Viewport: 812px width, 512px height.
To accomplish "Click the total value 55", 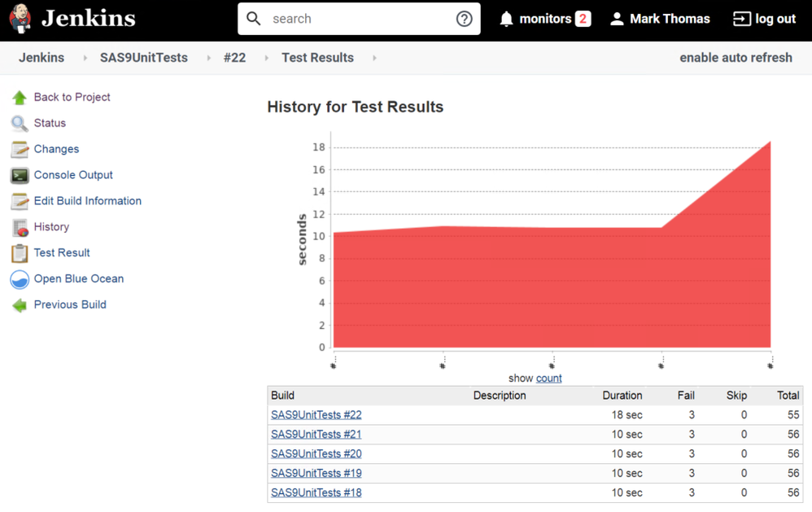I will click(x=793, y=414).
